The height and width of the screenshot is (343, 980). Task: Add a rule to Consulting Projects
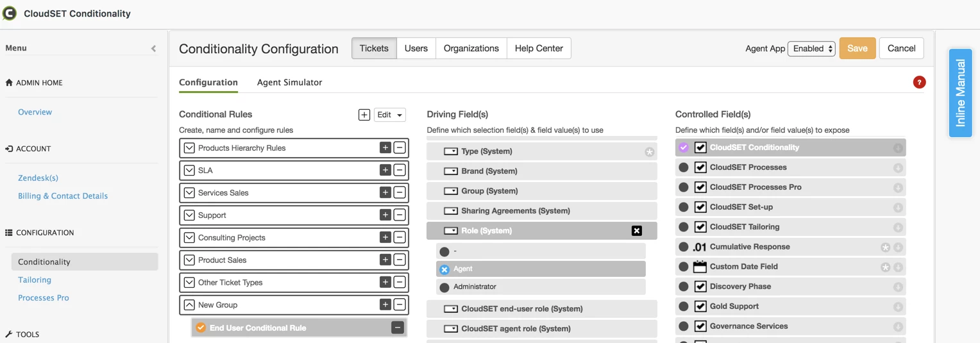[385, 238]
